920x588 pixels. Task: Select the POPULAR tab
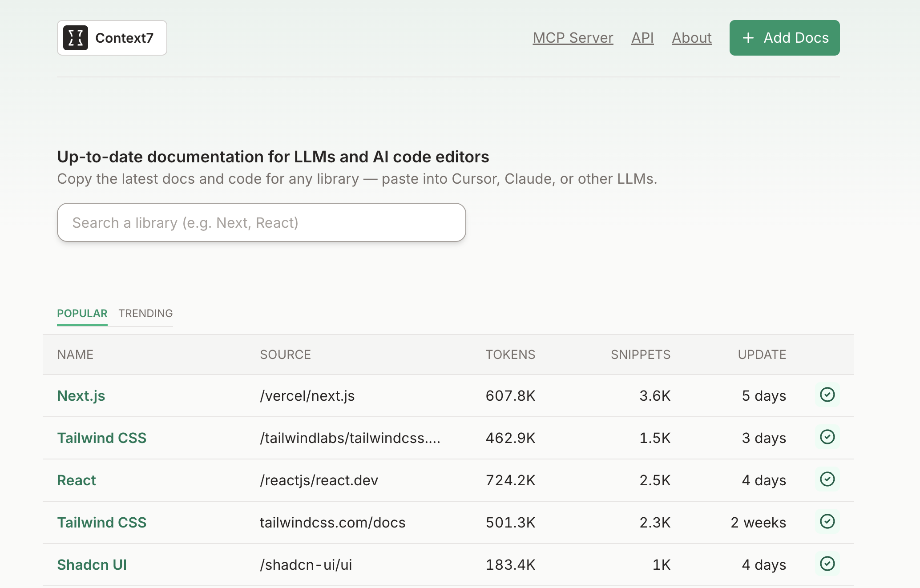[82, 314]
